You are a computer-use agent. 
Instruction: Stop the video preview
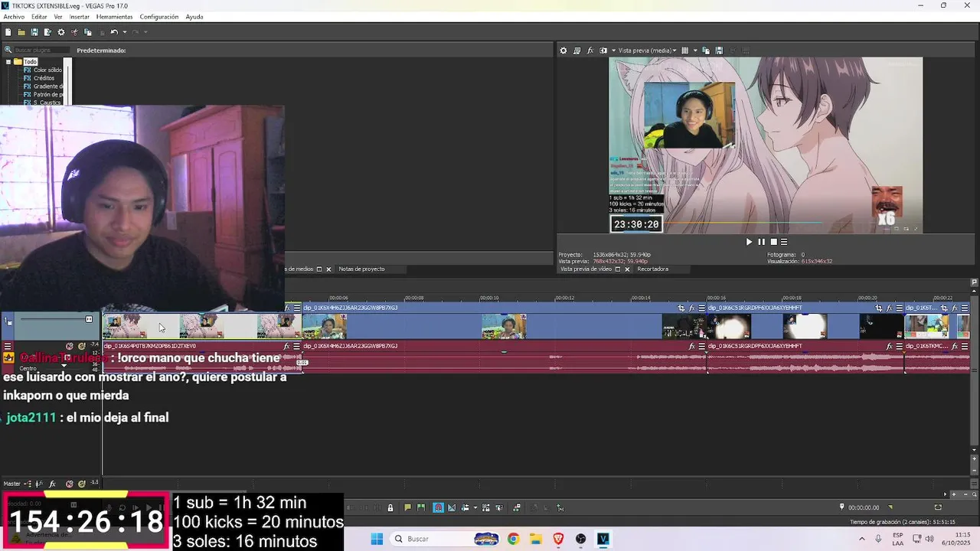pyautogui.click(x=773, y=242)
